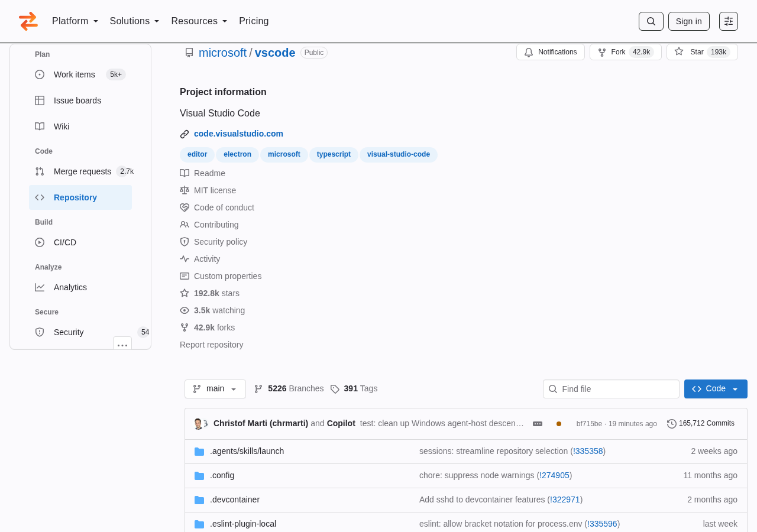Click the CI/CD play circle icon

pyautogui.click(x=40, y=242)
